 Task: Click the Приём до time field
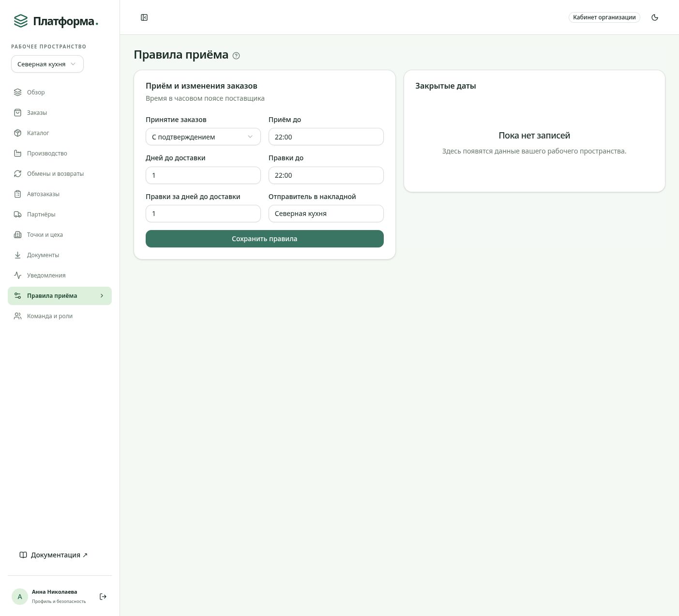pos(326,137)
